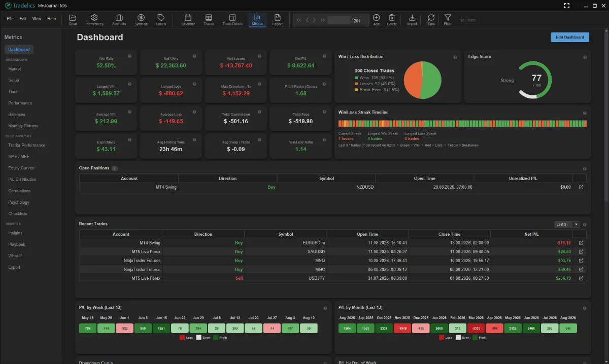Click help icon on Open Positions panel
Screen dimensions: 609x364
(585, 169)
